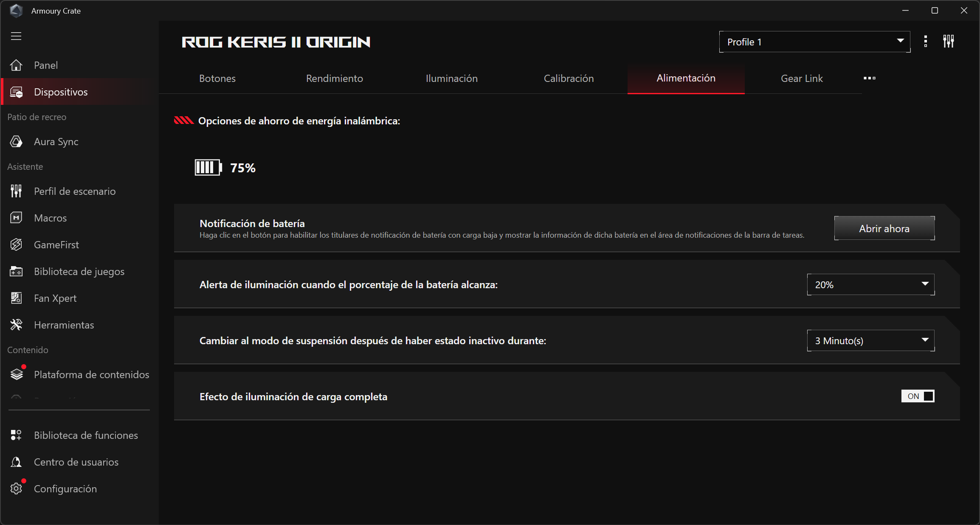Screen dimensions: 980x525
Task: Open Plataforma de contenidos in the sidebar
Action: pos(80,375)
